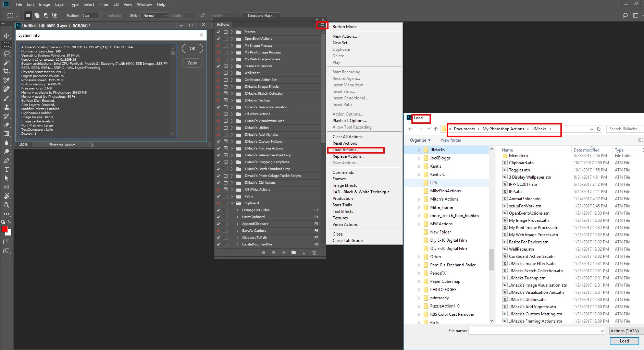Select the Gradient tool

[x=7, y=134]
